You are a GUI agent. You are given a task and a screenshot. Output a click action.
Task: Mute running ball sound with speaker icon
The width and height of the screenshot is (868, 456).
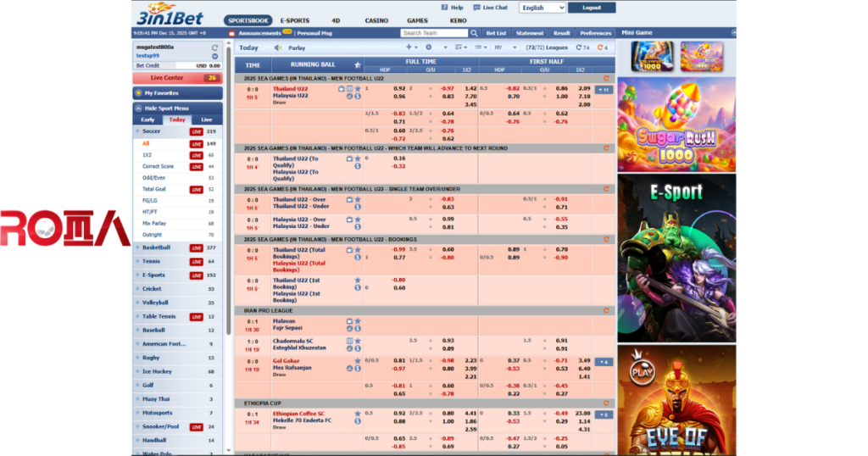pos(278,47)
